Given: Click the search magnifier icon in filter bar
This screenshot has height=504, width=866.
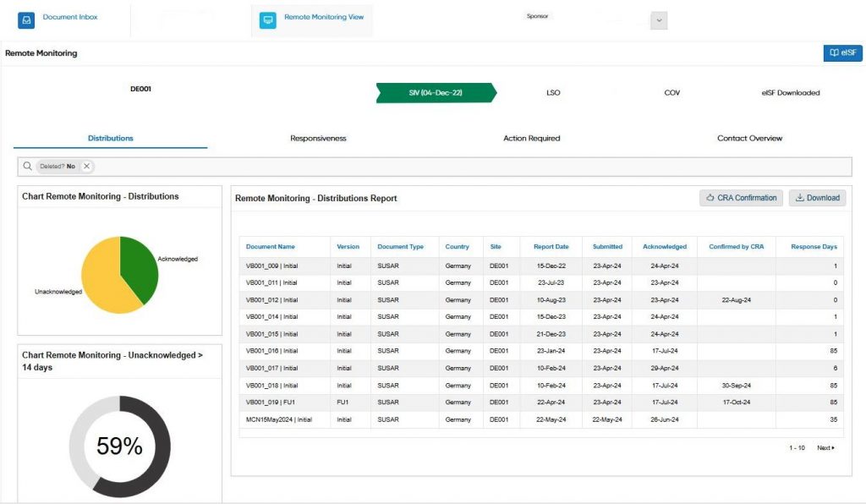Looking at the screenshot, I should (28, 167).
